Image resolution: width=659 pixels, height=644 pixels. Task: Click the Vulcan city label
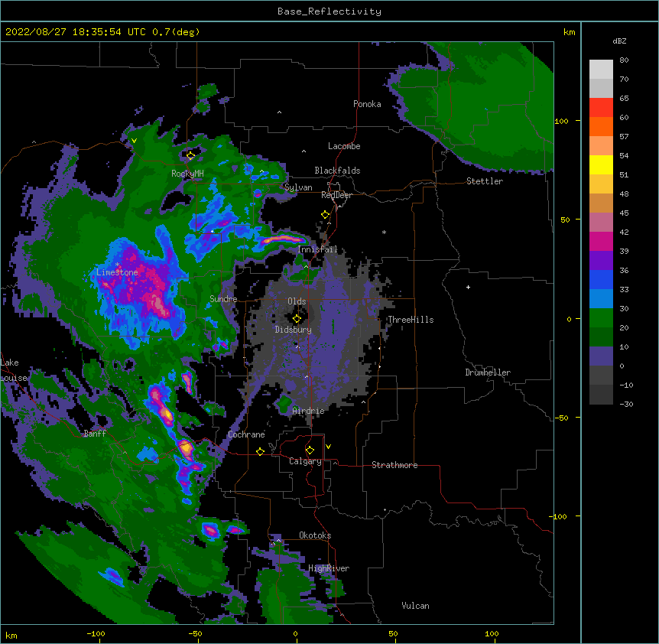tap(415, 606)
